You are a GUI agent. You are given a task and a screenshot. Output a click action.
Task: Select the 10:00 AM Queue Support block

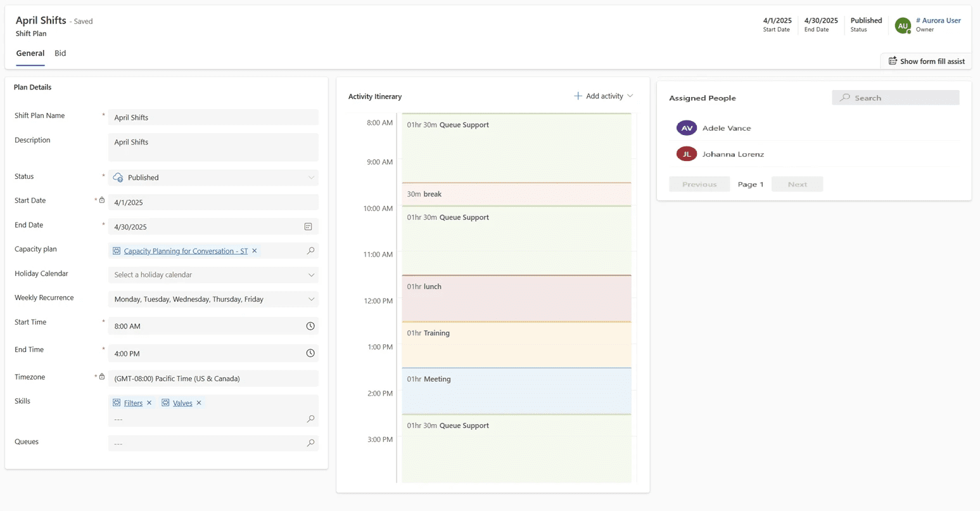coord(516,240)
